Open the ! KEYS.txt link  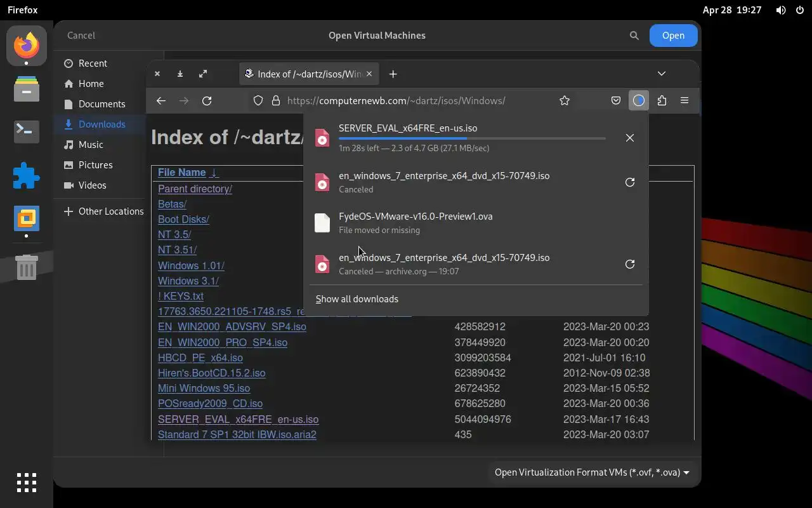[x=181, y=297]
